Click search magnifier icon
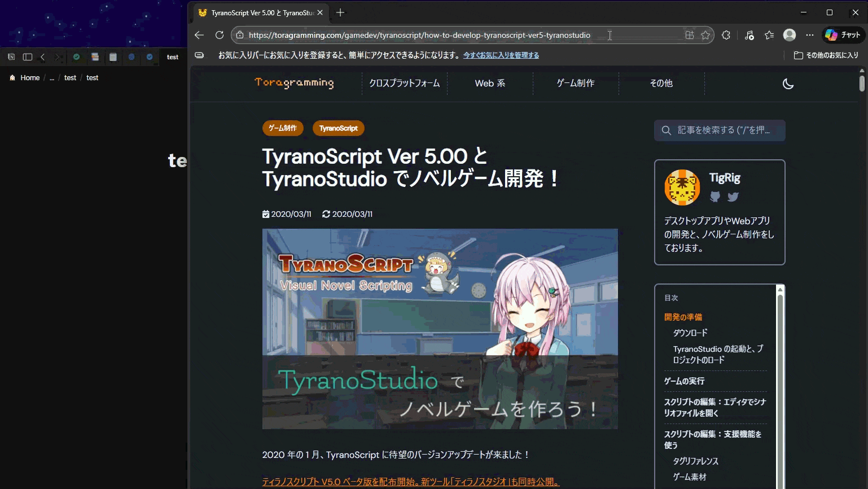 click(667, 130)
